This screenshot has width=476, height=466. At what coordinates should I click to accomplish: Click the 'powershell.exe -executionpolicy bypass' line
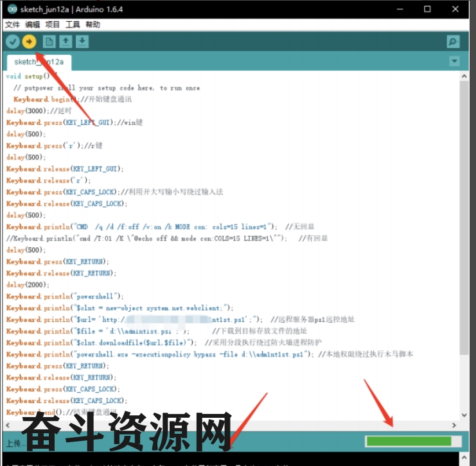pos(209,354)
